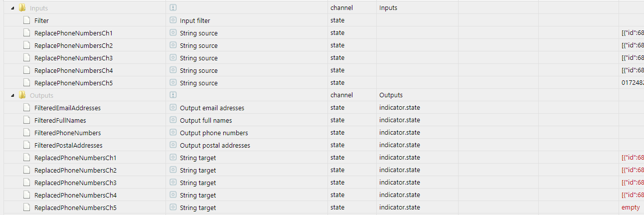Click the channel icon in Outputs row
Screen dimensions: 644x215
point(173,95)
